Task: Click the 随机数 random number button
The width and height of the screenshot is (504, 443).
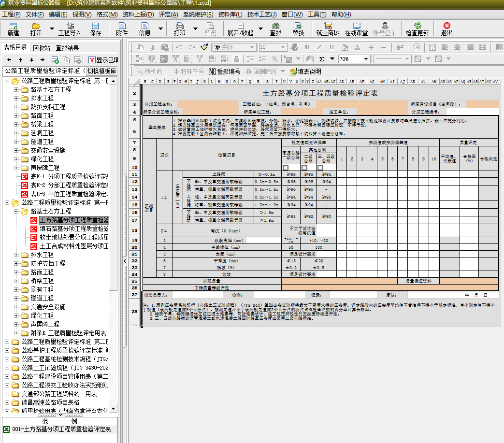Action: click(x=149, y=71)
